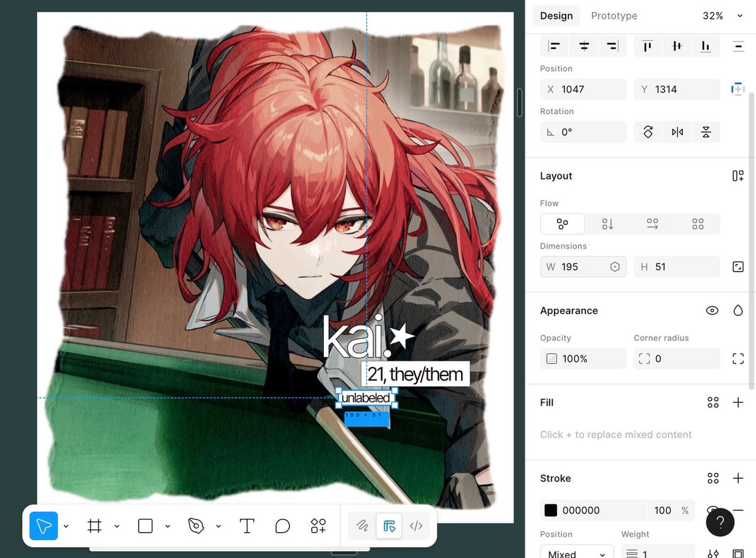Viewport: 756px width, 558px height.
Task: Open advanced stroke settings icon
Action: [713, 554]
